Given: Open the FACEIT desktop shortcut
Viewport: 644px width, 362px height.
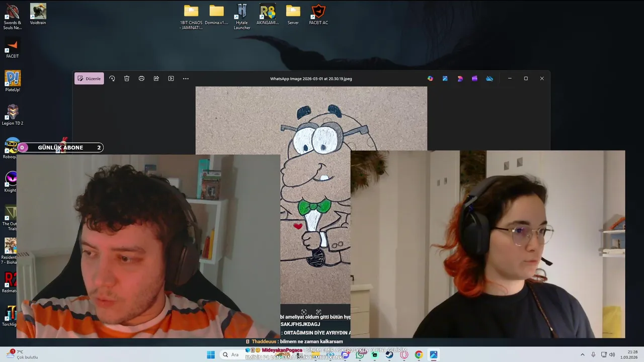Looking at the screenshot, I should [x=12, y=48].
